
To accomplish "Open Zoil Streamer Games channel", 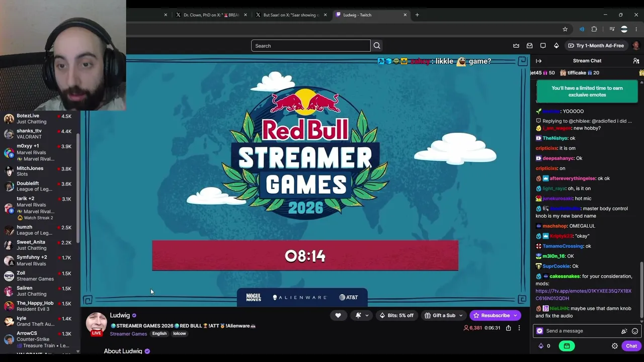I will coord(39,276).
